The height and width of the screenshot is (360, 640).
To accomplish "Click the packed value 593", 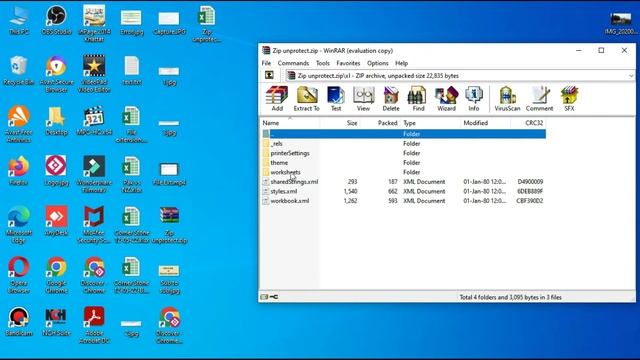I will point(393,201).
